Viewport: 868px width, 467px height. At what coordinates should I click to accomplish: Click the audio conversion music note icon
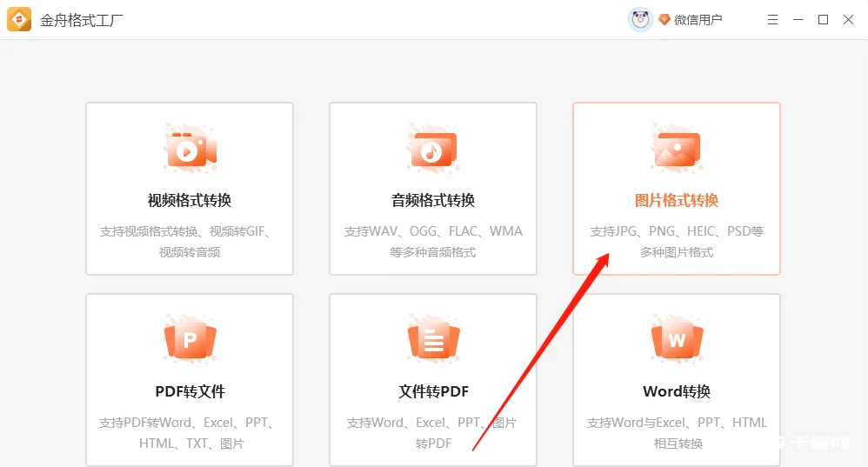pos(432,150)
